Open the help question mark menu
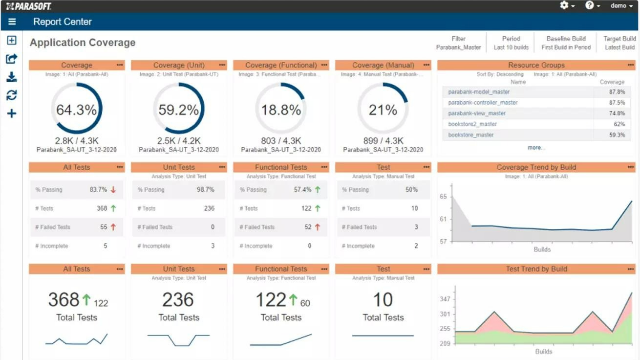The image size is (640, 360). coord(592,5)
